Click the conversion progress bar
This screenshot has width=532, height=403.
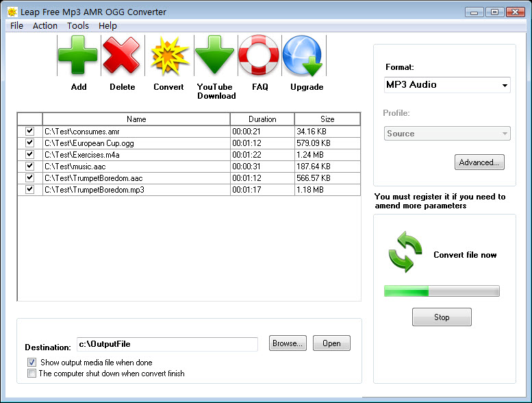point(442,291)
